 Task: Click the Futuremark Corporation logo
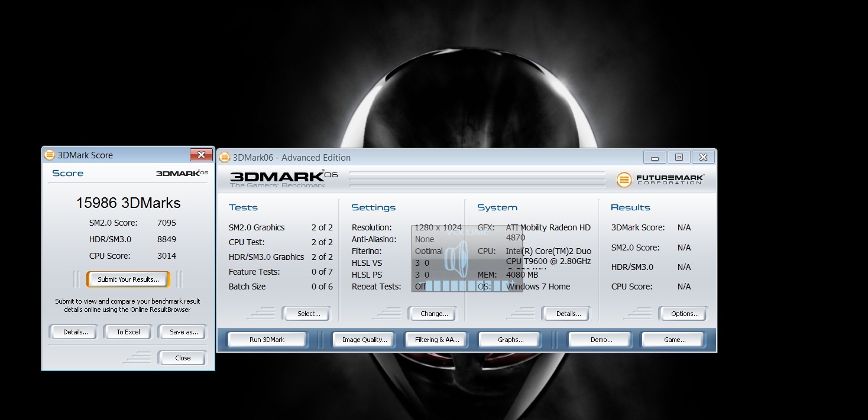(660, 179)
